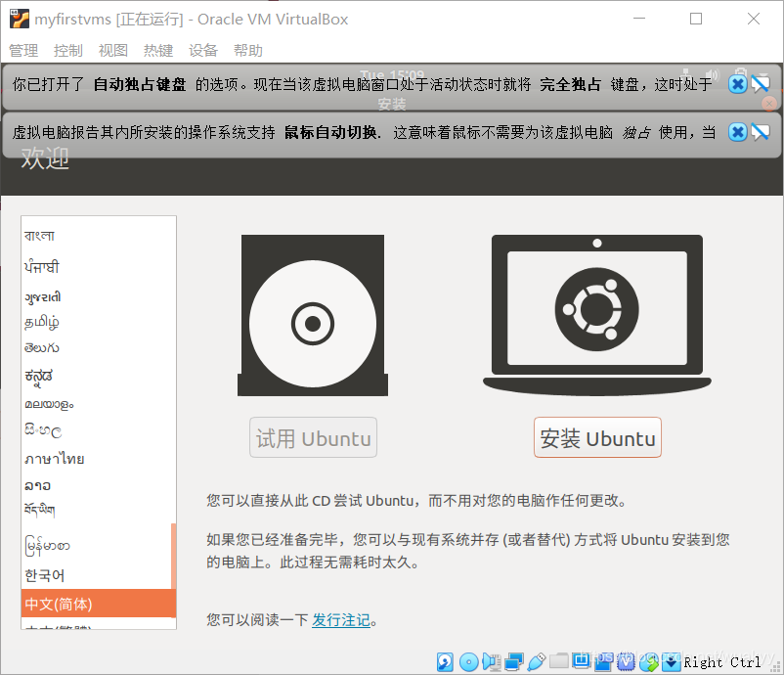
Task: Click the 欢迎 welcome heading
Action: tap(45, 158)
